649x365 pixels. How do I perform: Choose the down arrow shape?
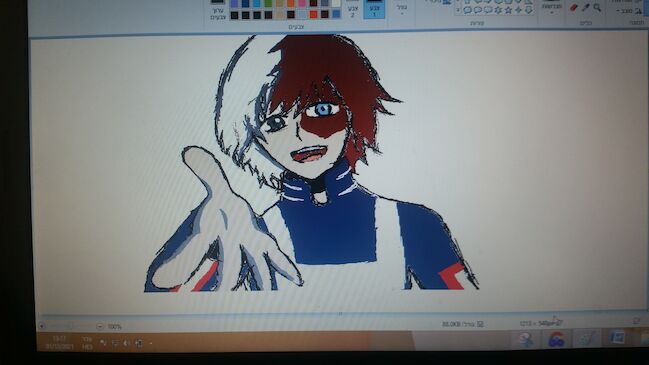tap(529, 10)
